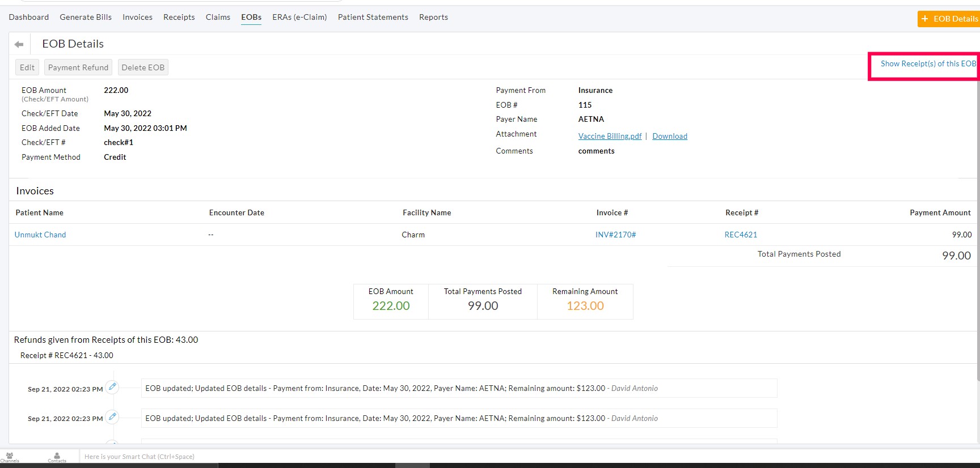
Task: Click the Download attachment link
Action: pyautogui.click(x=669, y=136)
